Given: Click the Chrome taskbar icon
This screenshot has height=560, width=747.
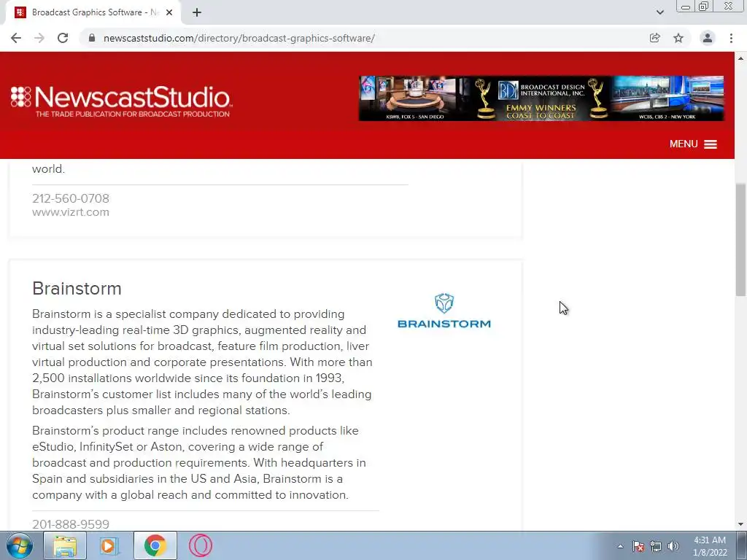Looking at the screenshot, I should click(x=155, y=545).
